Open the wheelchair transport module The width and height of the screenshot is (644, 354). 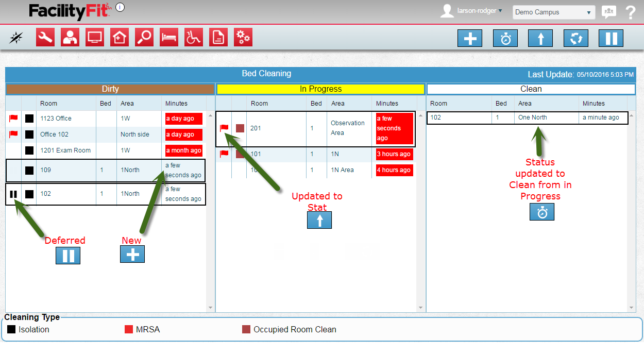(194, 38)
